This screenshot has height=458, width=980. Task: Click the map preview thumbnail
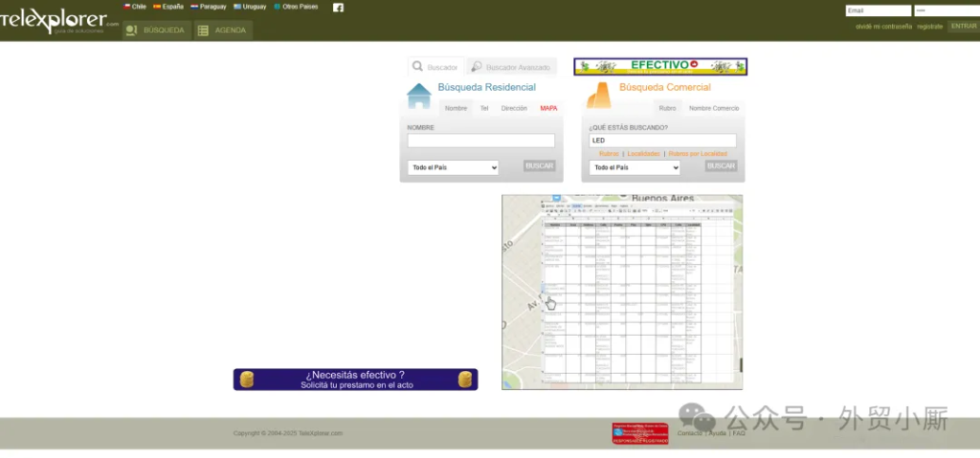coord(622,292)
